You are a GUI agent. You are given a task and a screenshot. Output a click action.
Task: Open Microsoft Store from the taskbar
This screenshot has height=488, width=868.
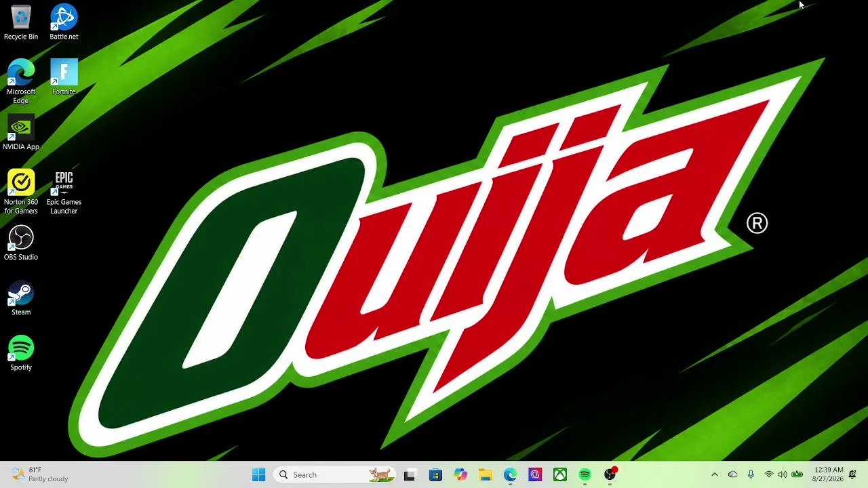click(x=435, y=475)
